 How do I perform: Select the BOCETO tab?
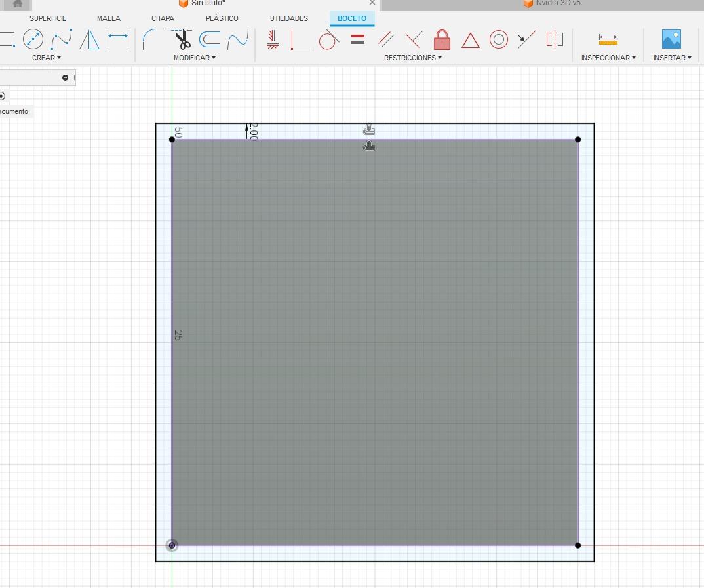pos(352,18)
